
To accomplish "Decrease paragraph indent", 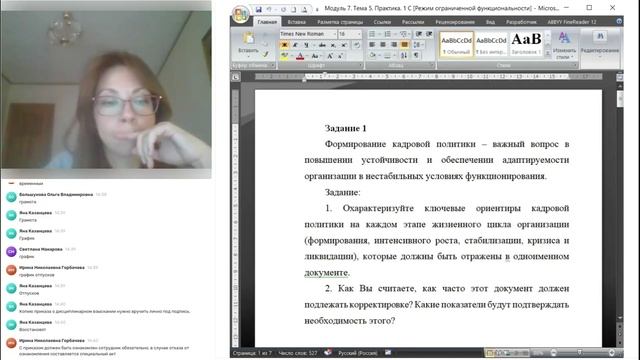I will point(419,34).
